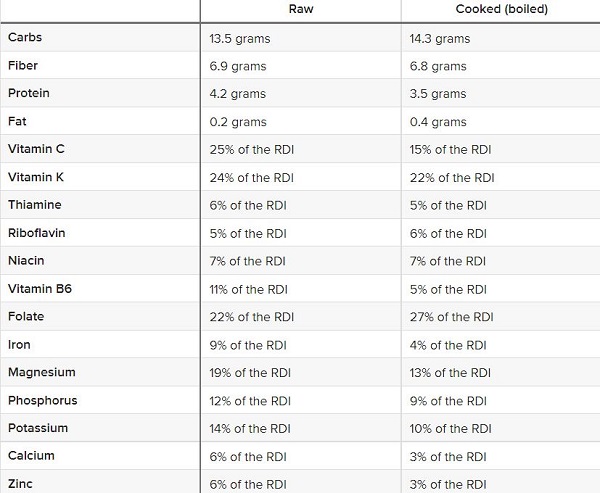Select the Thiamine row label
This screenshot has height=493, width=600.
tap(35, 205)
